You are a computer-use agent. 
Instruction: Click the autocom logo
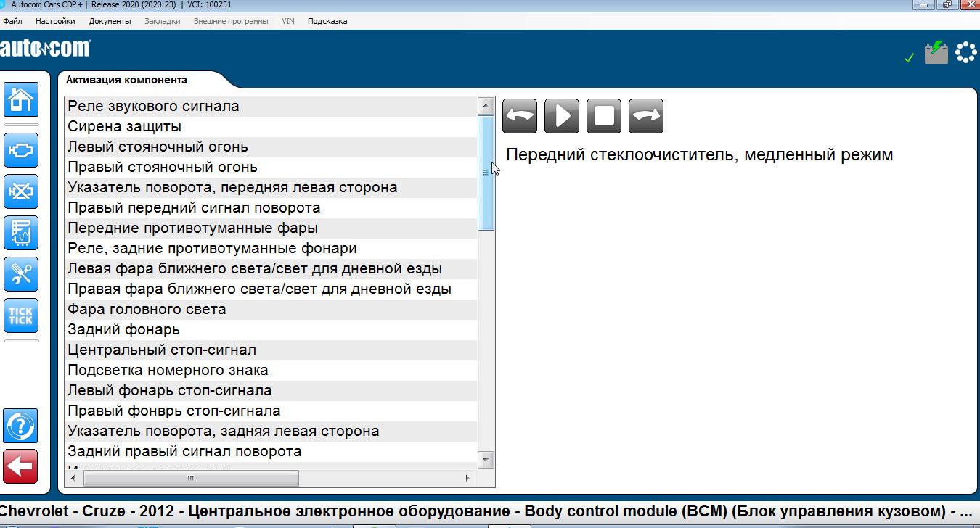point(45,49)
